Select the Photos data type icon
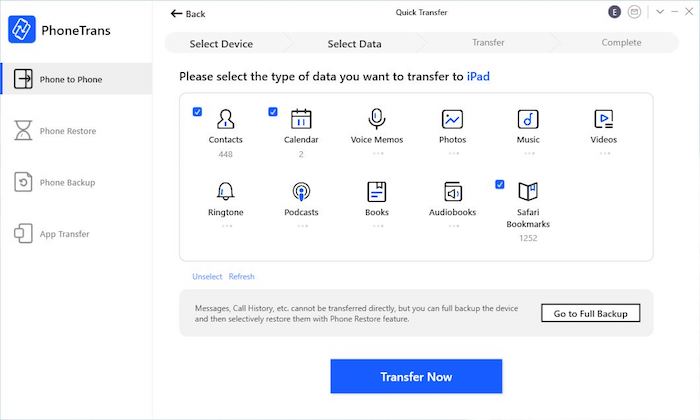The image size is (700, 420). [452, 119]
